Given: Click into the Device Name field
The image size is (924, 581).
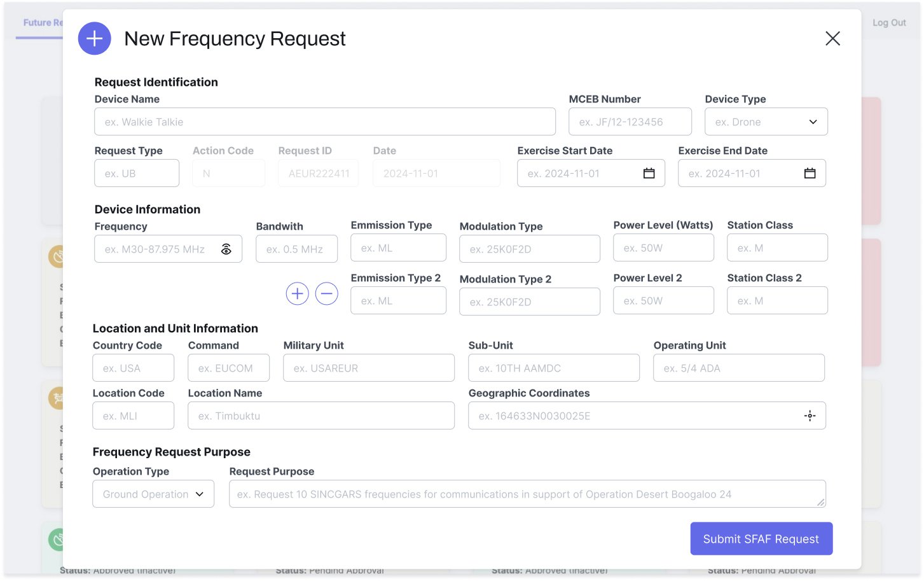Looking at the screenshot, I should click(324, 122).
